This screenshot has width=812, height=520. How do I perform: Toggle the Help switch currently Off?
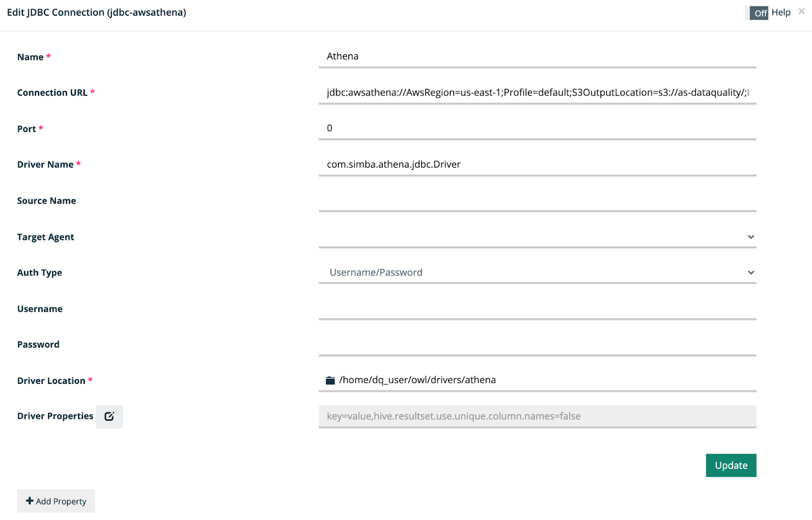click(757, 13)
